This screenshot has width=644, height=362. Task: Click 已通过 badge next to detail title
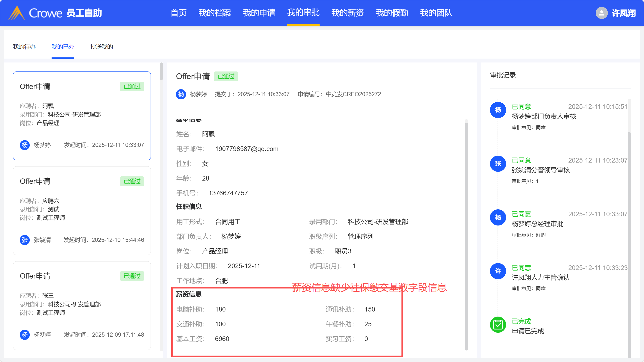(x=226, y=76)
